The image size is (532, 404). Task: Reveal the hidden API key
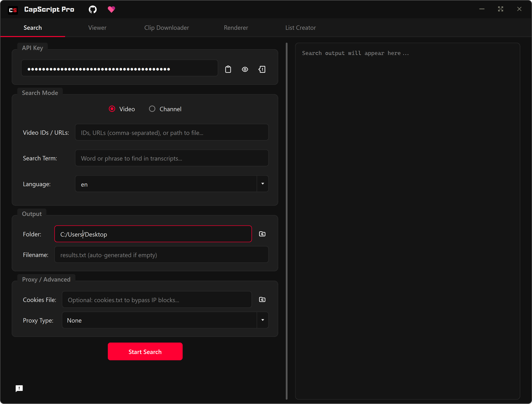click(x=245, y=69)
